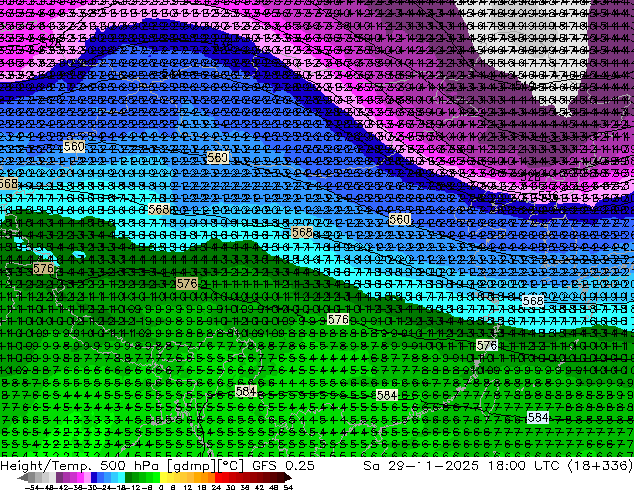Click the leftmost 560 contour label
This screenshot has width=634, height=490.
pos(74,146)
